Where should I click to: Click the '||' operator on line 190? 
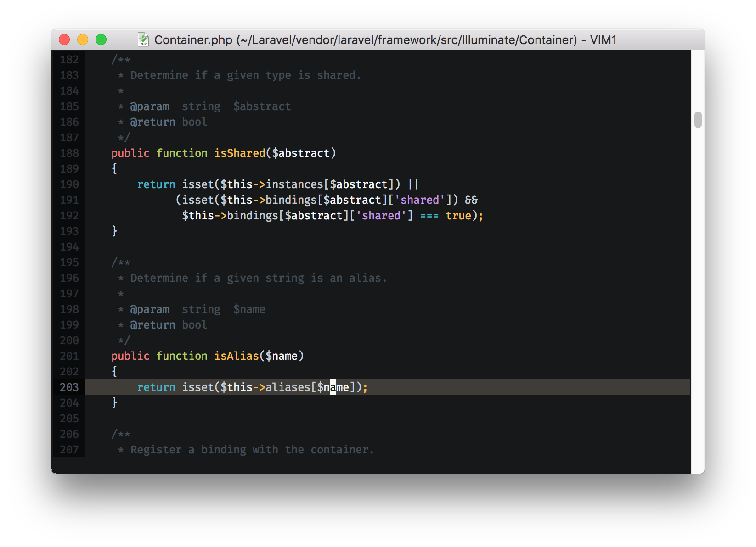413,184
